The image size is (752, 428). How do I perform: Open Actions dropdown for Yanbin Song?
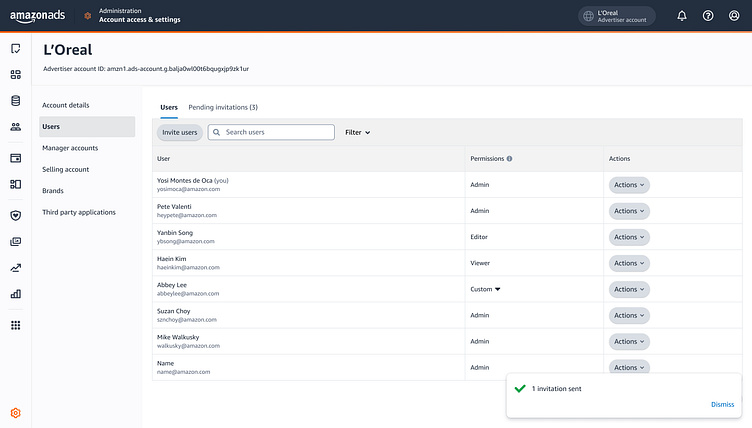click(x=629, y=237)
